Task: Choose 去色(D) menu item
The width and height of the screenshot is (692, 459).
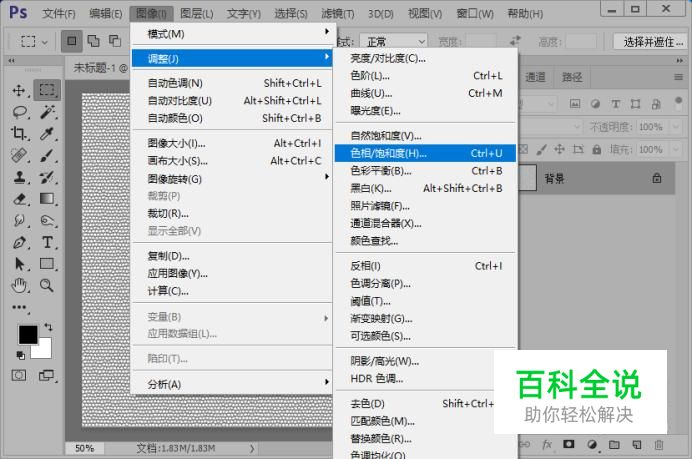Action: tap(414, 403)
